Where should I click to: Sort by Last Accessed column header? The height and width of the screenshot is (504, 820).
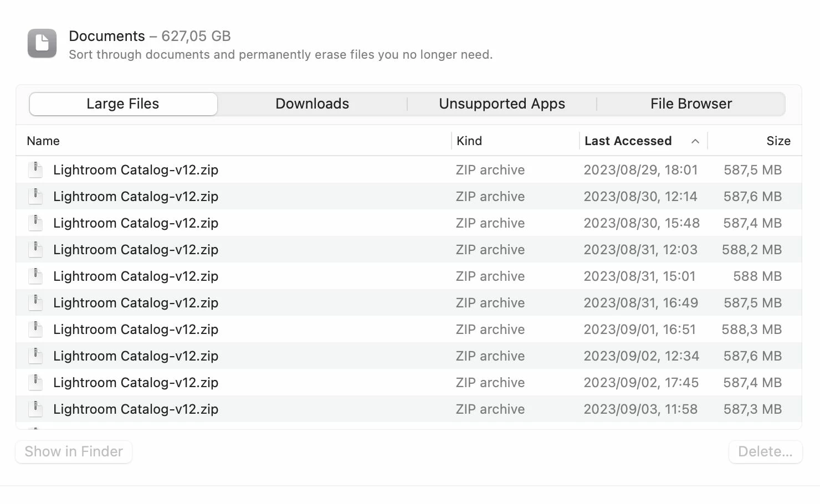(628, 141)
